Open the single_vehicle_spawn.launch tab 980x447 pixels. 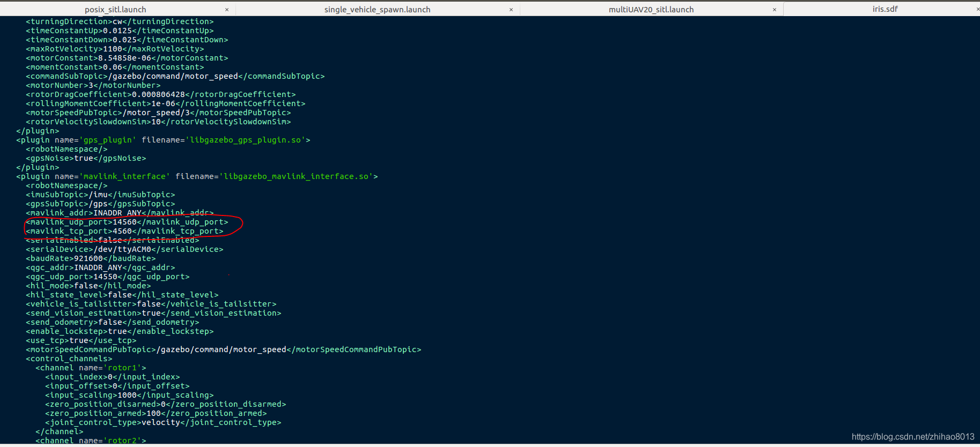(377, 9)
